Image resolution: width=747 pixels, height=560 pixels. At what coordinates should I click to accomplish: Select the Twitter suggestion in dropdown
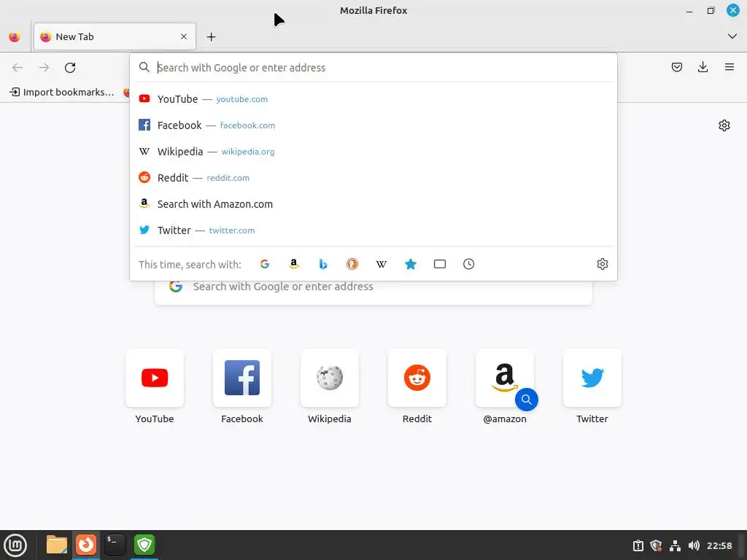(373, 230)
